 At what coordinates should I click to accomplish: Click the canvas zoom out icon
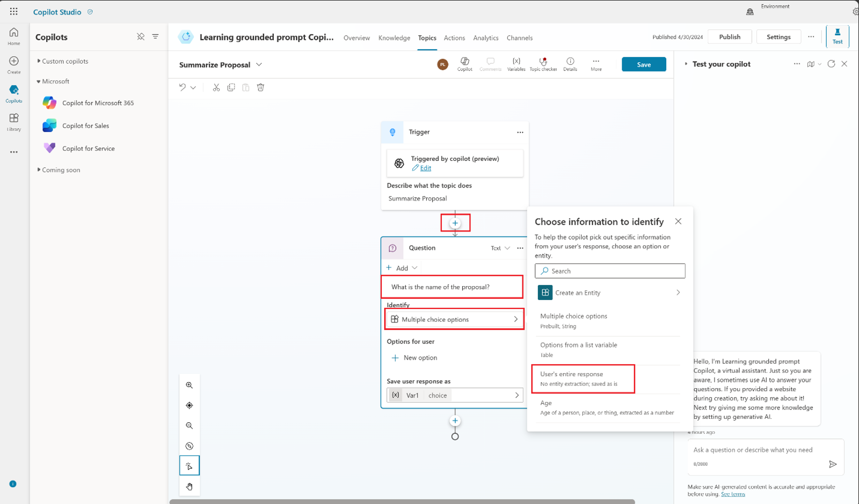(189, 426)
